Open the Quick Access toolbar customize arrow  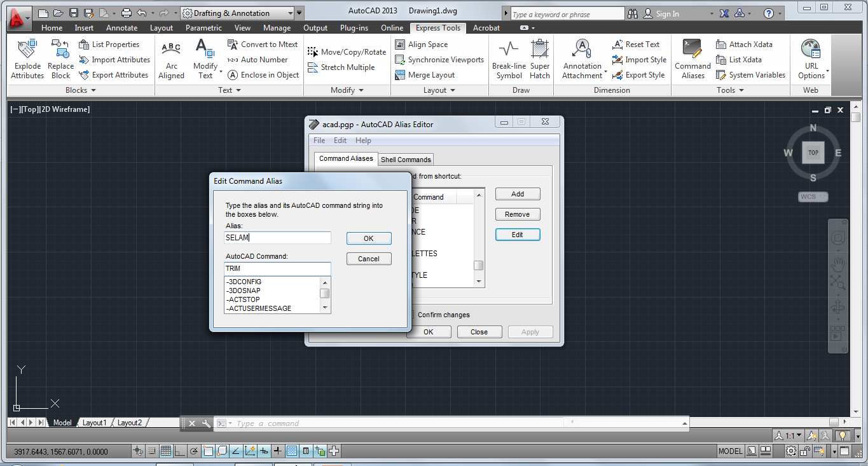point(300,13)
